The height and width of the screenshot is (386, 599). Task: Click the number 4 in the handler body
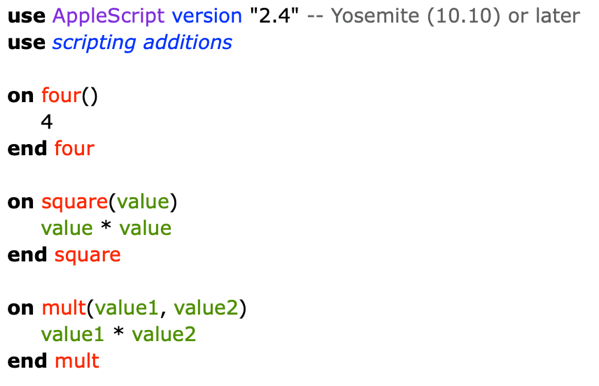point(47,122)
